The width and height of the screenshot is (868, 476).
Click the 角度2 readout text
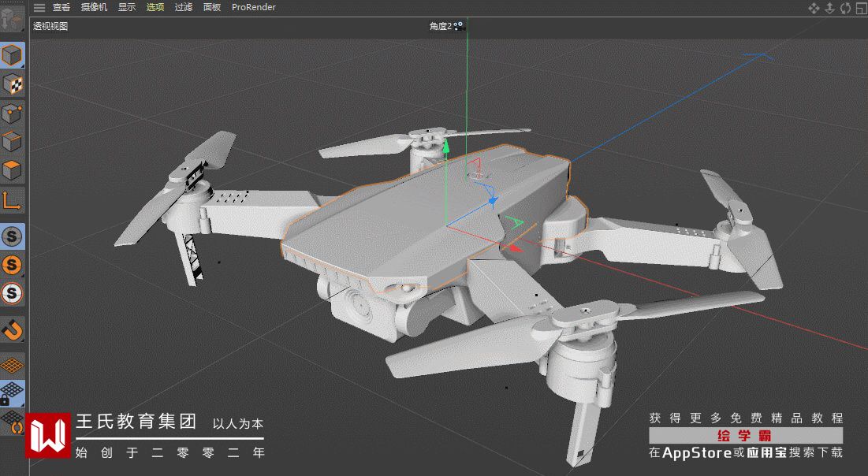pyautogui.click(x=441, y=26)
